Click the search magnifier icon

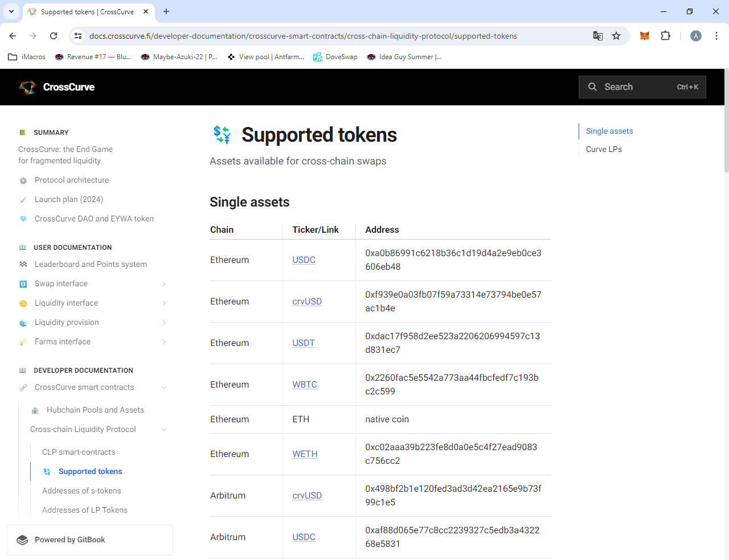coord(592,87)
